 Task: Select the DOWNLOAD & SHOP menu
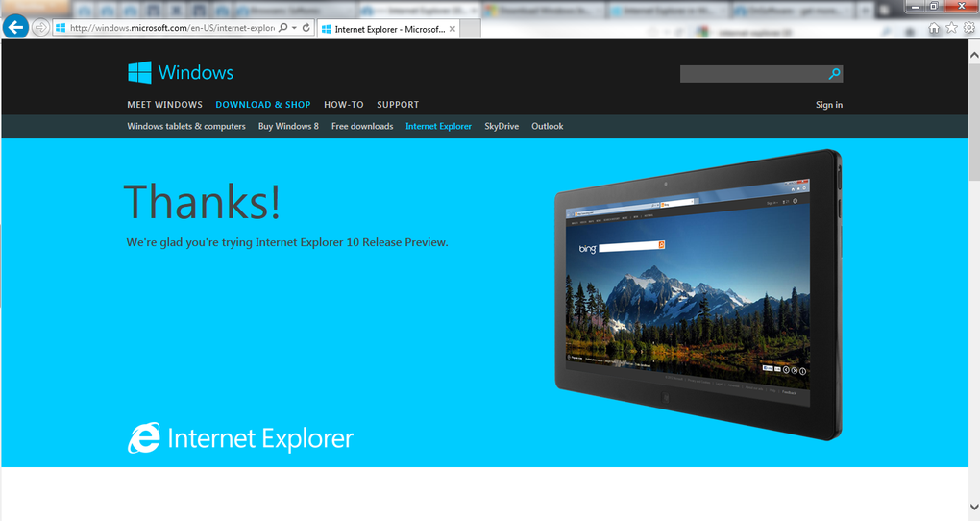click(x=263, y=105)
